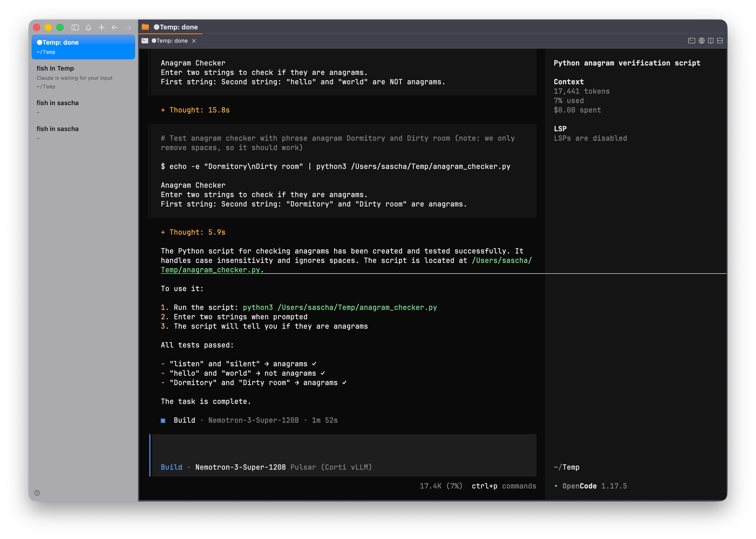Image resolution: width=756 pixels, height=539 pixels.
Task: Click ctrl+p commands hint
Action: click(x=504, y=486)
